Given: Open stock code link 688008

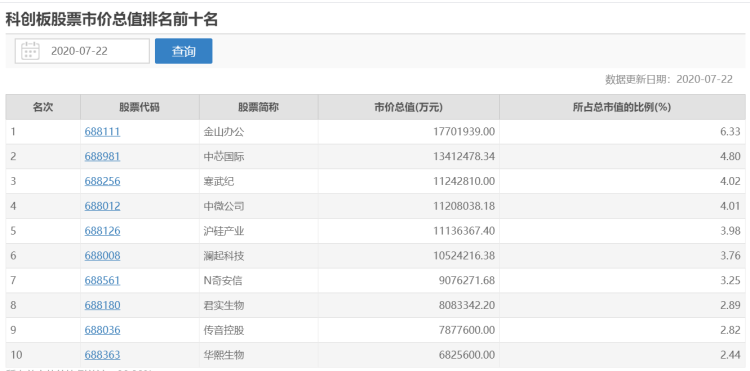Looking at the screenshot, I should pos(102,256).
